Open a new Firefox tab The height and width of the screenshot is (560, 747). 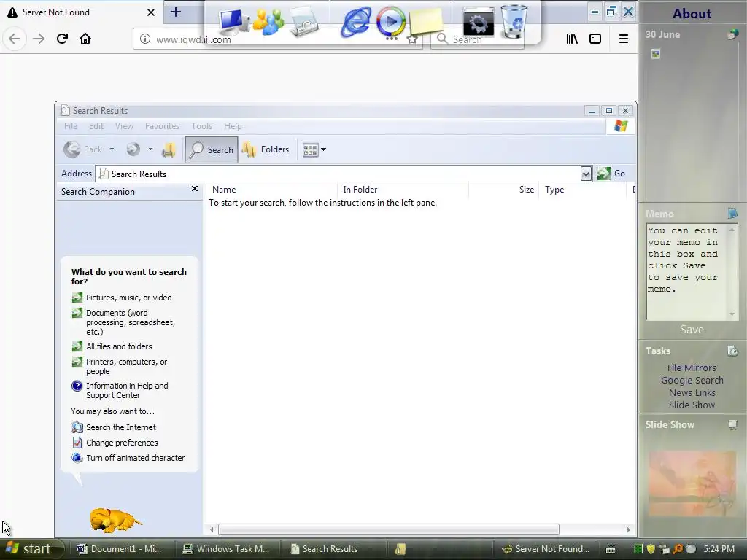(x=176, y=12)
